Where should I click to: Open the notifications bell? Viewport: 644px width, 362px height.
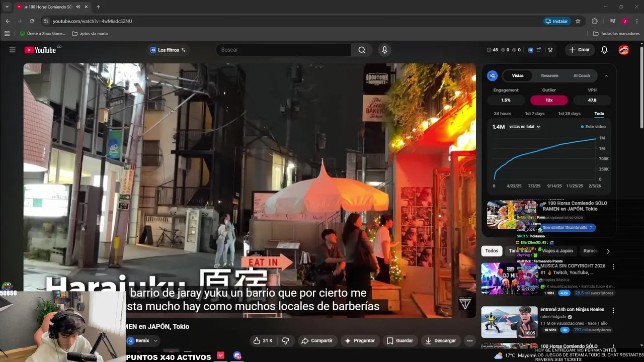tap(604, 50)
